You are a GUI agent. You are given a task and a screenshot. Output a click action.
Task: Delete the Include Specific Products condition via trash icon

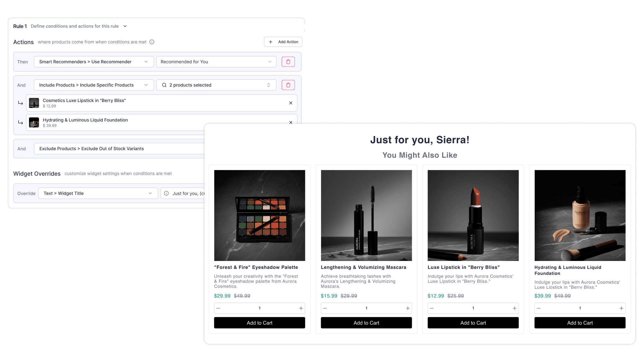click(x=288, y=85)
